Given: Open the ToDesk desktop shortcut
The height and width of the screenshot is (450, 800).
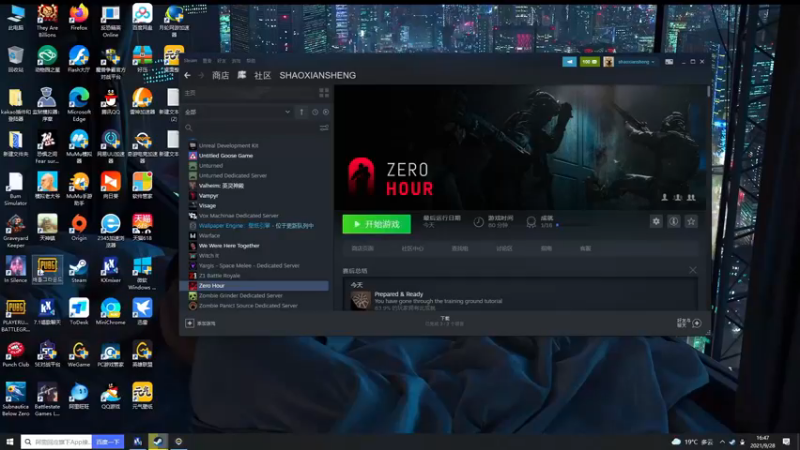Looking at the screenshot, I should point(79,311).
